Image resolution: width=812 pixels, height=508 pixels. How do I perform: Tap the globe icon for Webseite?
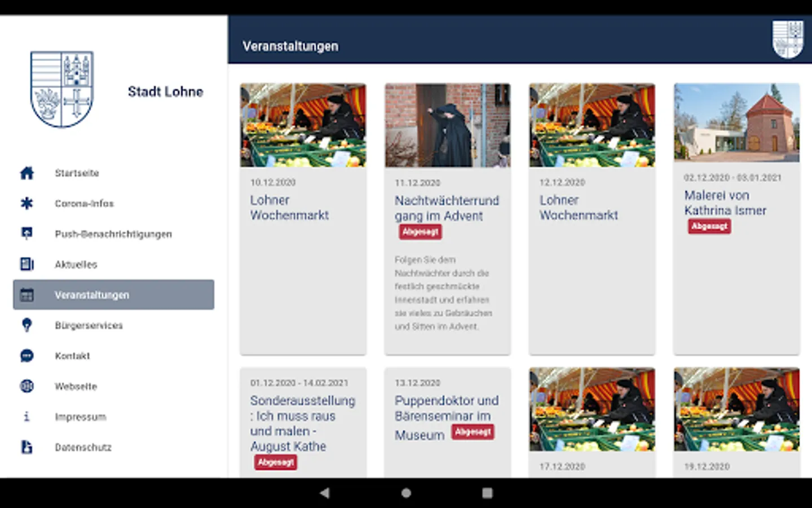(x=27, y=386)
